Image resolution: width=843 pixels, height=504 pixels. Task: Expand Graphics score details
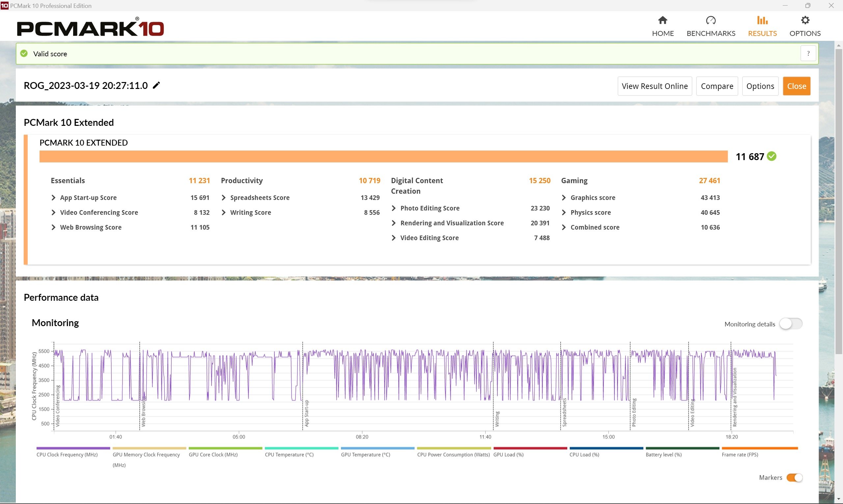click(564, 198)
